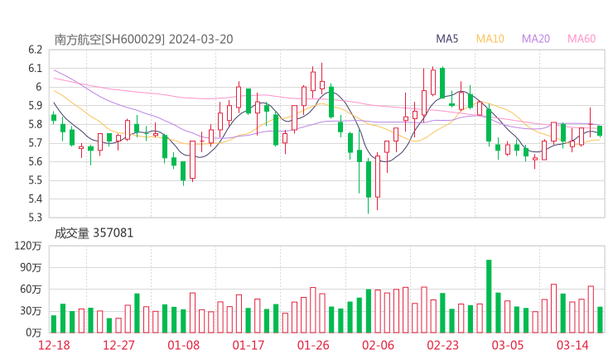Click the 120万 volume axis label
The width and height of the screenshot is (613, 364).
pyautogui.click(x=28, y=246)
